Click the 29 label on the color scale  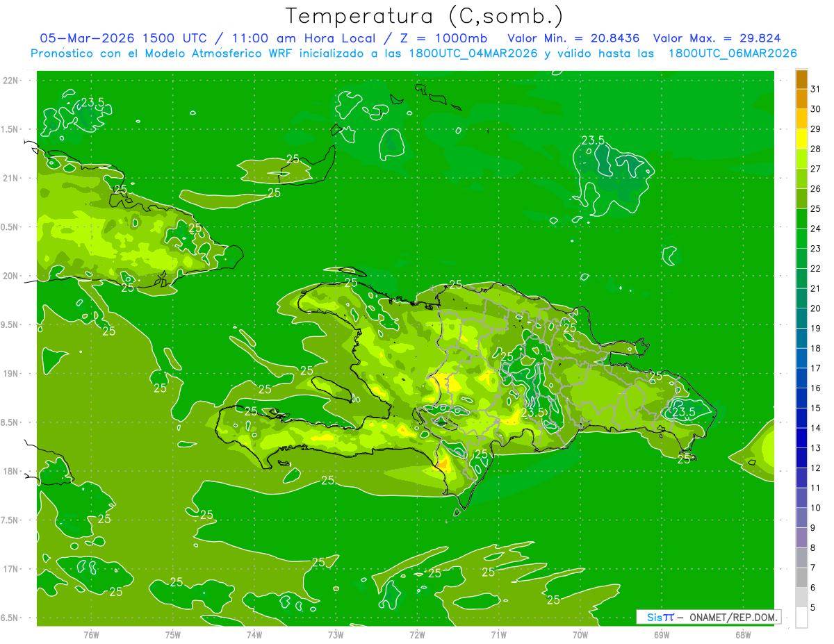pos(815,129)
